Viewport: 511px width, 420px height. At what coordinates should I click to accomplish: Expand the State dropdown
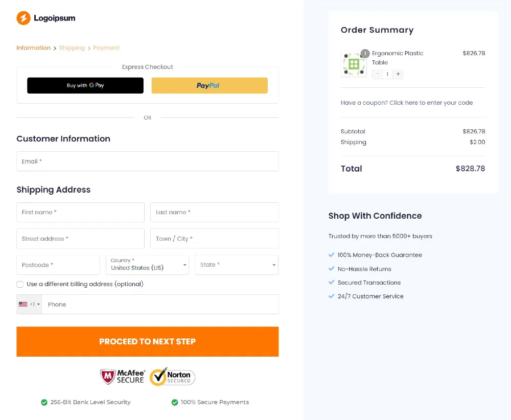tap(237, 265)
